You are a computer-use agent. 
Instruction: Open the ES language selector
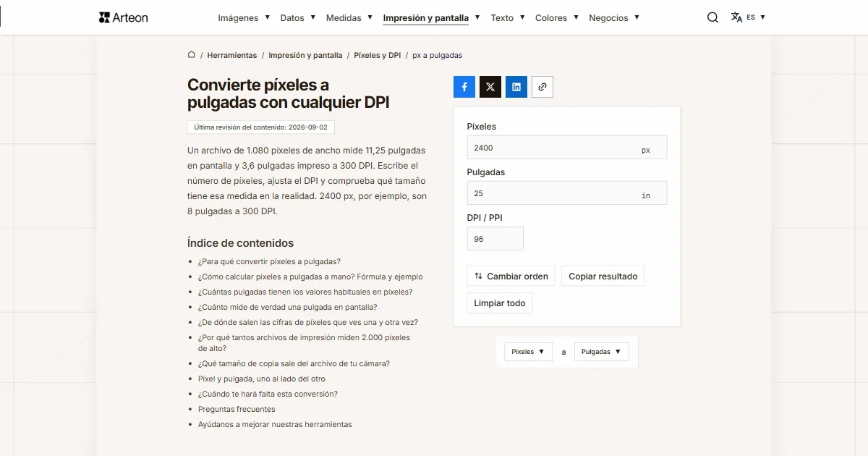[x=748, y=17]
